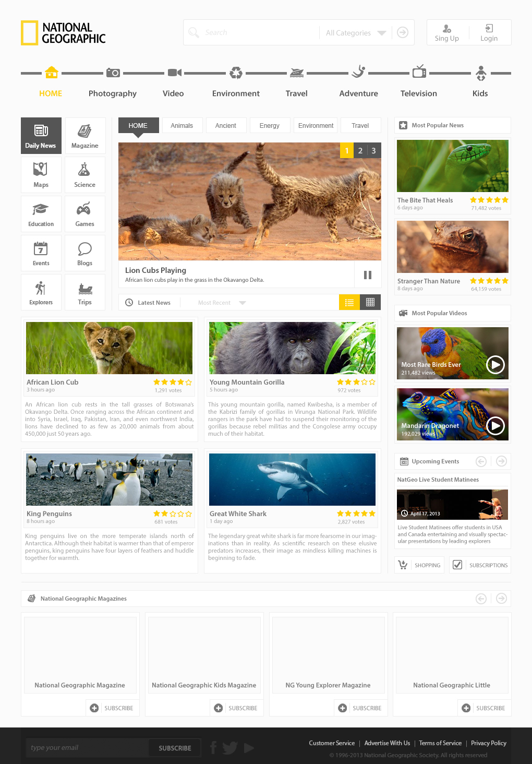The image size is (532, 764).
Task: Subscribe to National Geographic Little
Action: [485, 708]
